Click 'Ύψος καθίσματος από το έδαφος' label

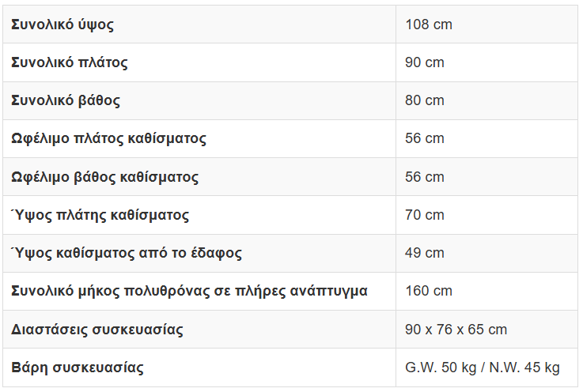(x=127, y=253)
